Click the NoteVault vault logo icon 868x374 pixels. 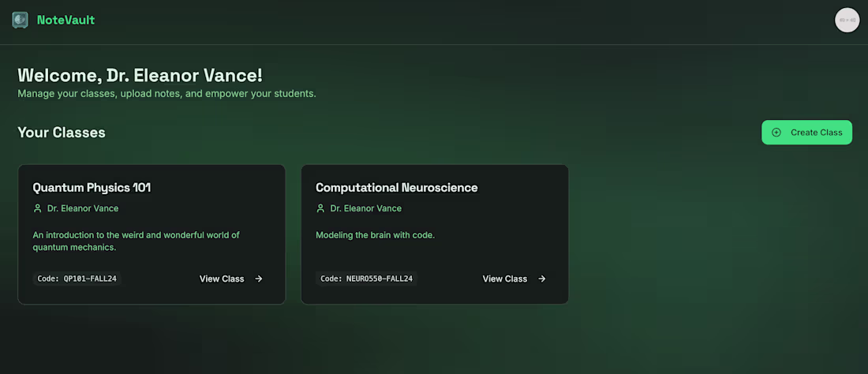20,20
